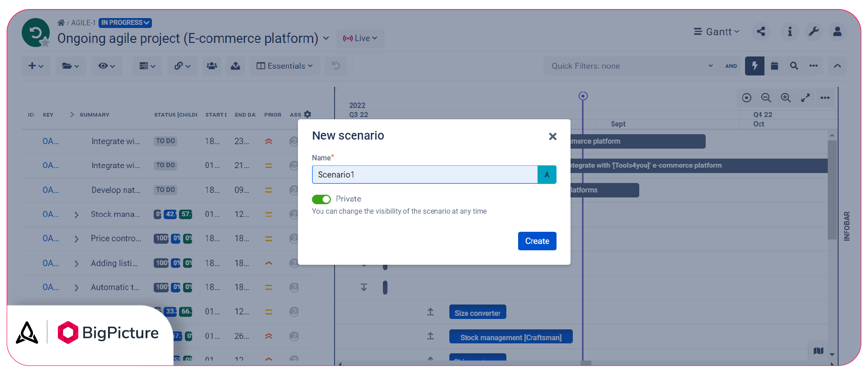Viewport: 868px width, 375px height.
Task: Zoom out the Gantt chart
Action: 766,98
